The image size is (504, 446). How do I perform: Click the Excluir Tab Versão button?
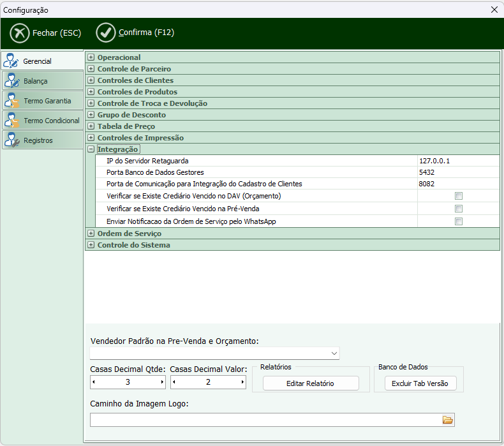pyautogui.click(x=420, y=383)
